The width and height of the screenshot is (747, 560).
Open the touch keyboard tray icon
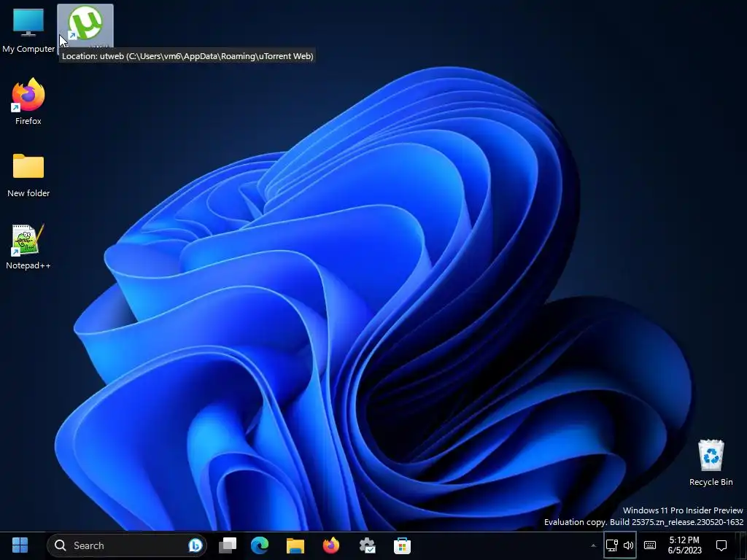650,545
